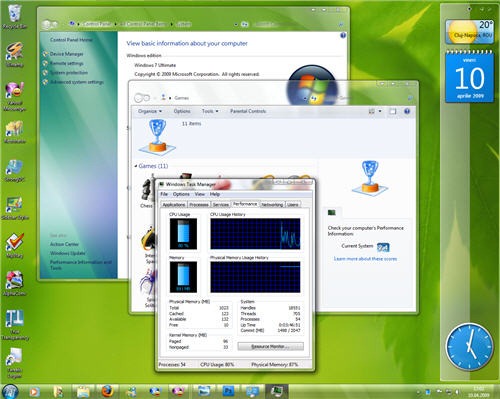Switch to the Users tab
Viewport: 500px width, 399px height.
[x=293, y=204]
